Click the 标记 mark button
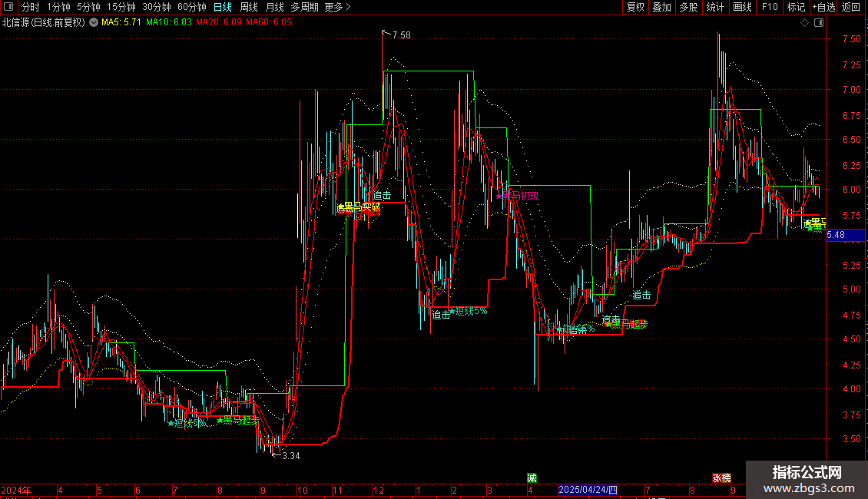 point(796,7)
